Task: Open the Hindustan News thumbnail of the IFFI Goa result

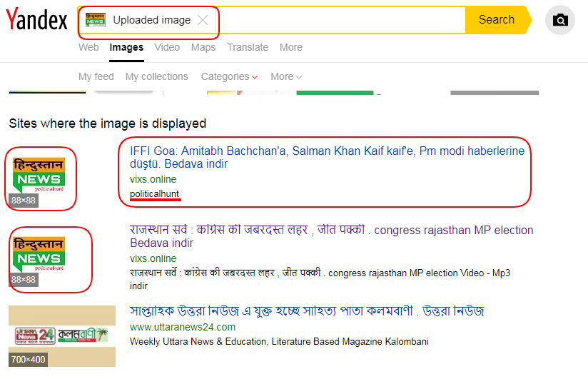Action: tap(39, 181)
